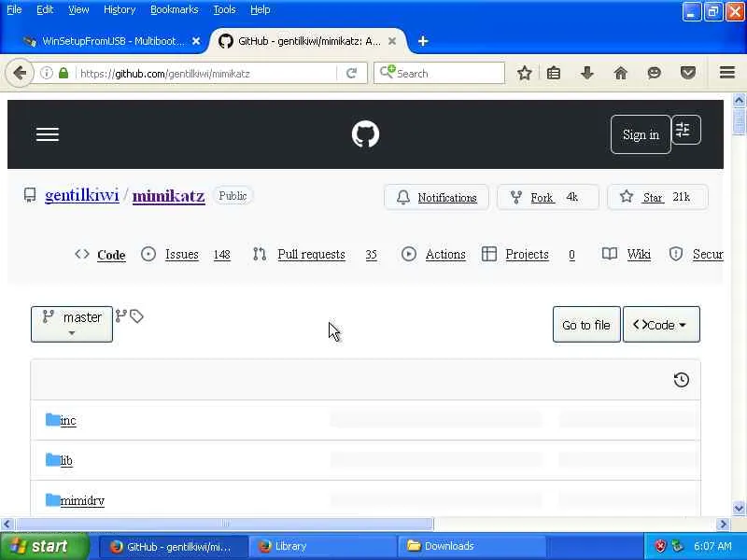Image resolution: width=747 pixels, height=560 pixels.
Task: Open the inc folder link
Action: click(68, 421)
